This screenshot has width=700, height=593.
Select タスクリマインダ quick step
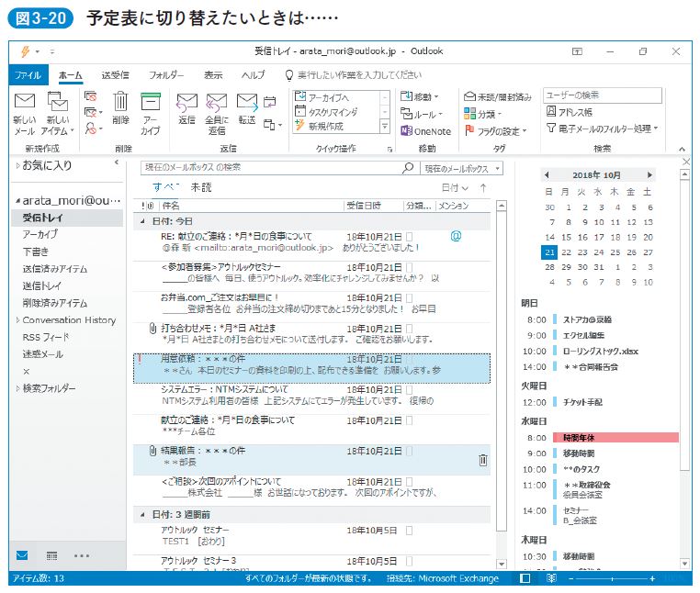333,112
